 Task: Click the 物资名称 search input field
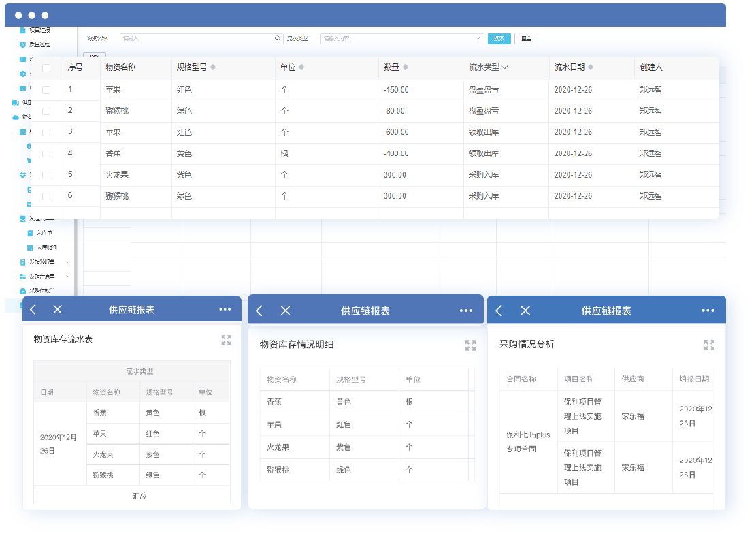point(197,39)
